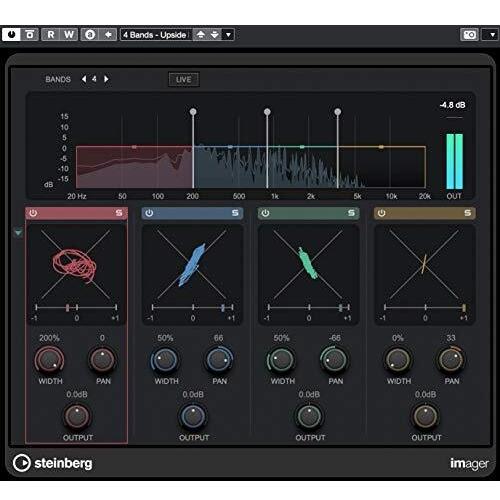Click the red band PAN knob
This screenshot has width=500, height=500.
click(x=102, y=360)
